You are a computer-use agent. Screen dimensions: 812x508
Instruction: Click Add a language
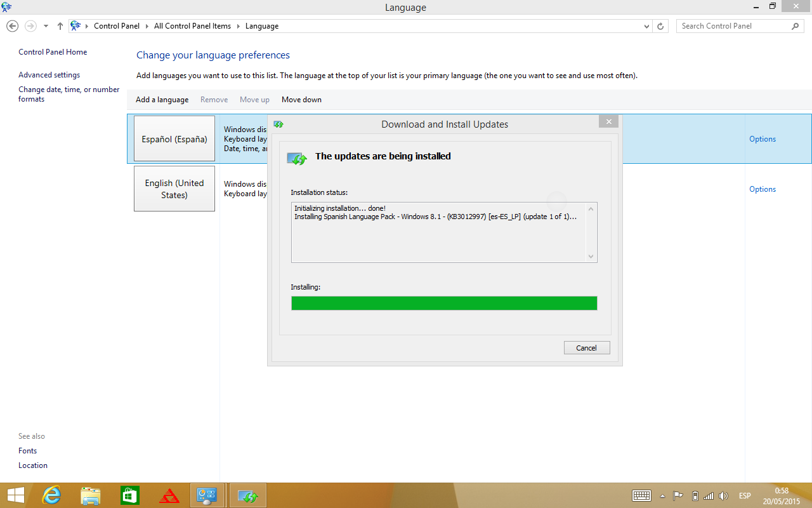[162, 100]
